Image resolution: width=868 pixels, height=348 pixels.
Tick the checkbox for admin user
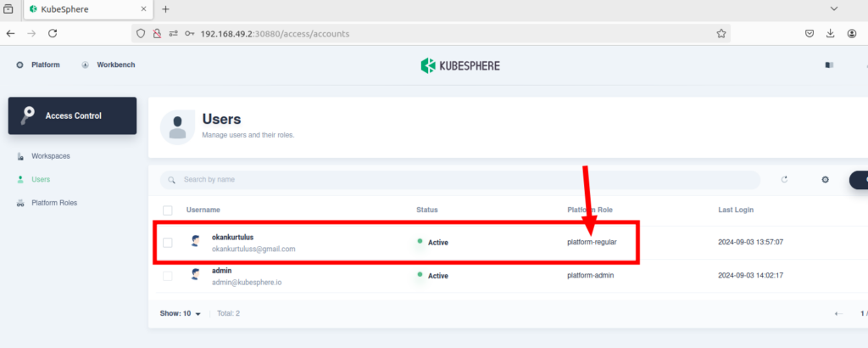(168, 275)
